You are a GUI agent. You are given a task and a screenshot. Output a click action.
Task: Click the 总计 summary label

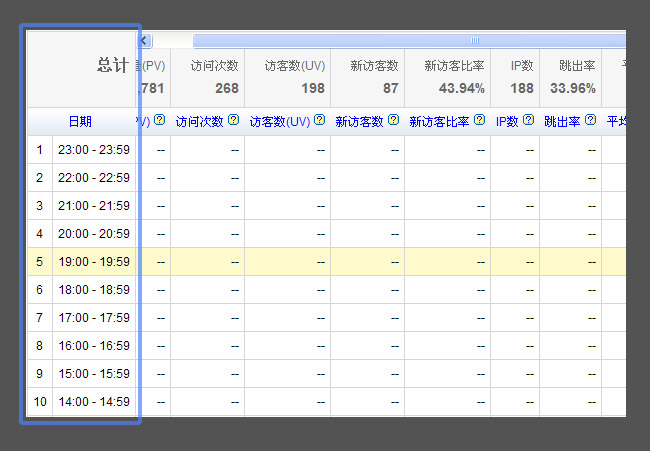coord(113,65)
